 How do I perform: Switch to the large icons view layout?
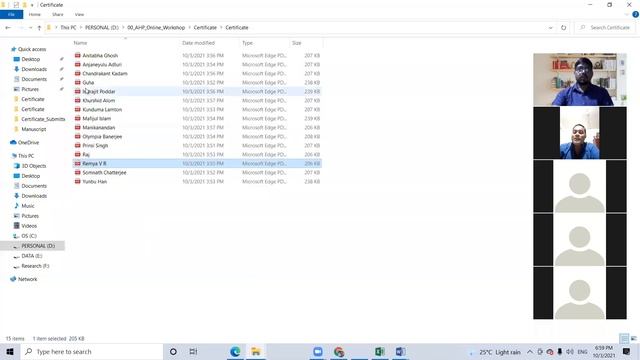coord(634,338)
